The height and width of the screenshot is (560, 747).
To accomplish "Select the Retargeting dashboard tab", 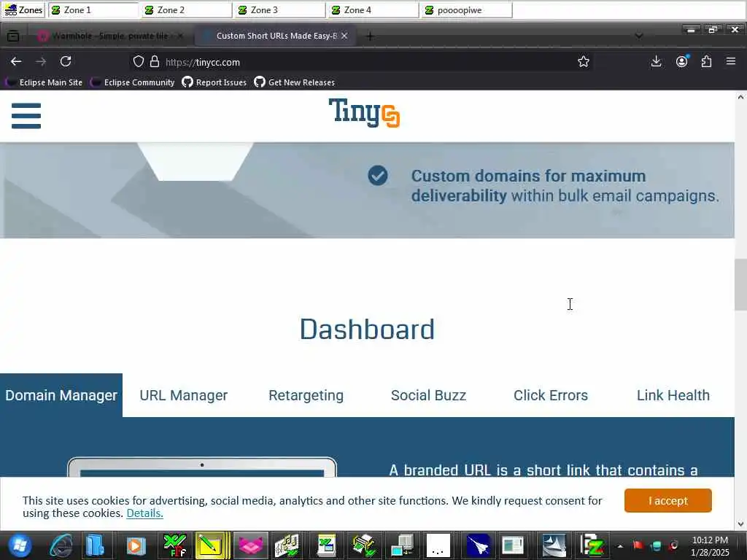I will [x=306, y=395].
